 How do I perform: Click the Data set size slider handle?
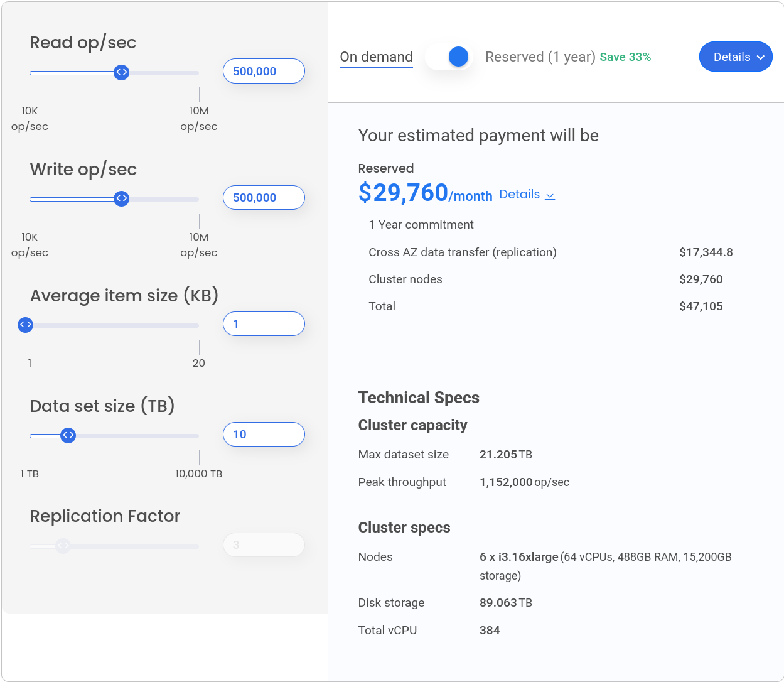tap(68, 435)
